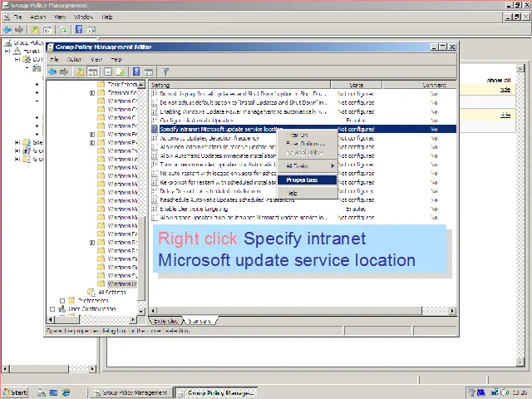Screen dimensions: 532x399
Task: Click Refresh icon in Group Policy Management toolbar
Action: [63, 30]
